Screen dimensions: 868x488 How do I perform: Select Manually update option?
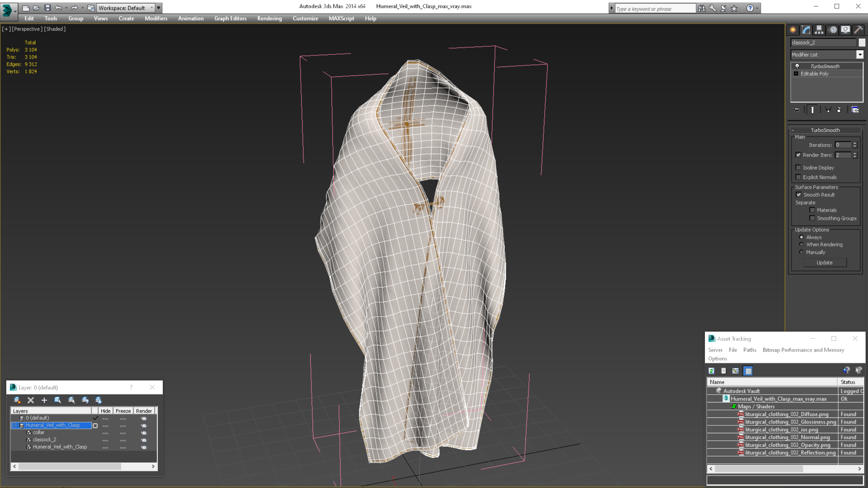click(x=802, y=252)
